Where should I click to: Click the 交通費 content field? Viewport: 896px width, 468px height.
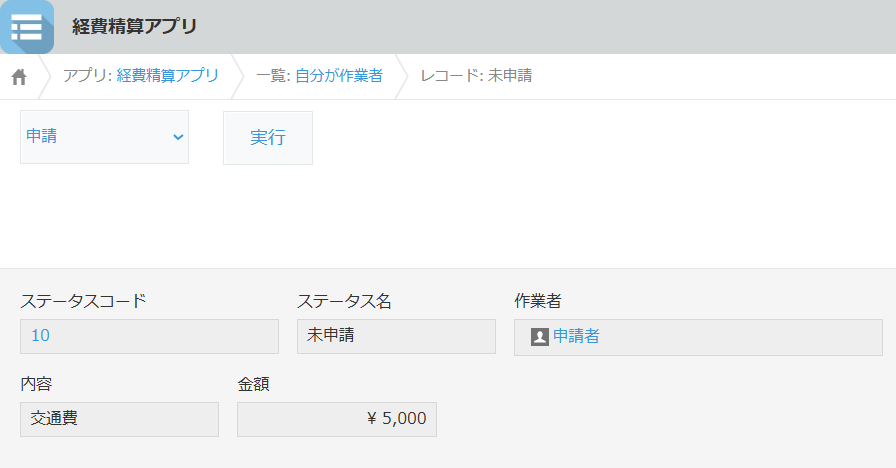119,419
